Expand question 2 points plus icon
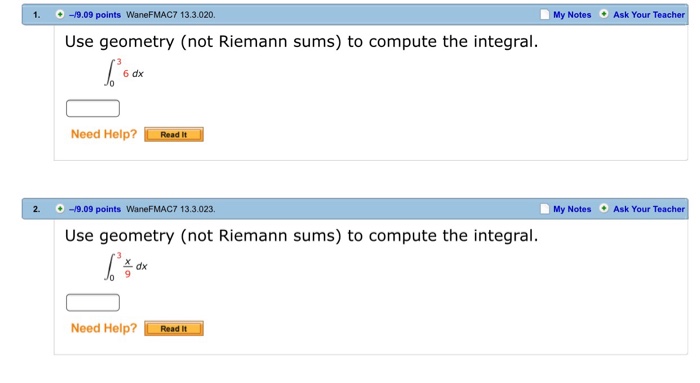The width and height of the screenshot is (700, 383). [60, 208]
